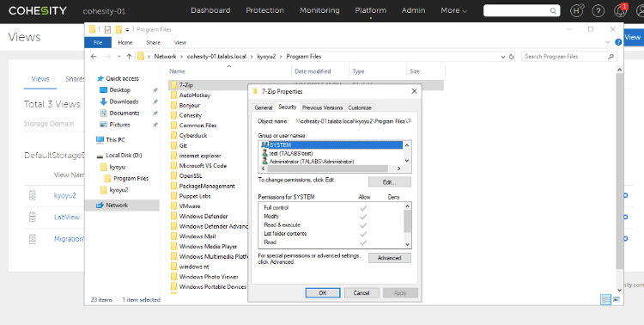Sort by Date modified column
Viewport: 644px width, 325px height.
[x=313, y=71]
